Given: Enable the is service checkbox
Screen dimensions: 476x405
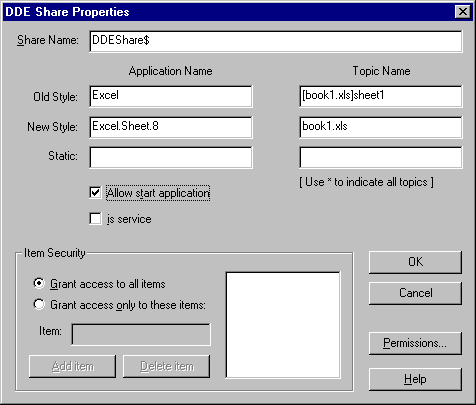Looking at the screenshot, I should click(95, 219).
